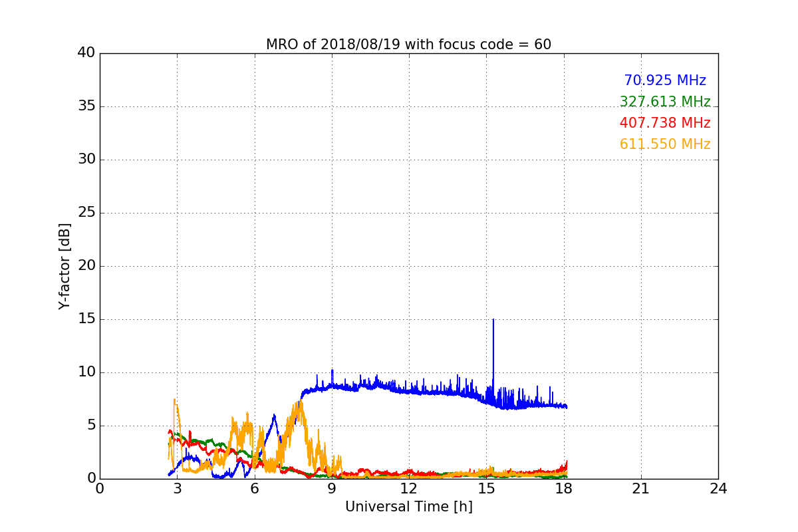Click the y-axis tick label 40
Image resolution: width=798 pixels, height=532 pixels.
pyautogui.click(x=86, y=53)
